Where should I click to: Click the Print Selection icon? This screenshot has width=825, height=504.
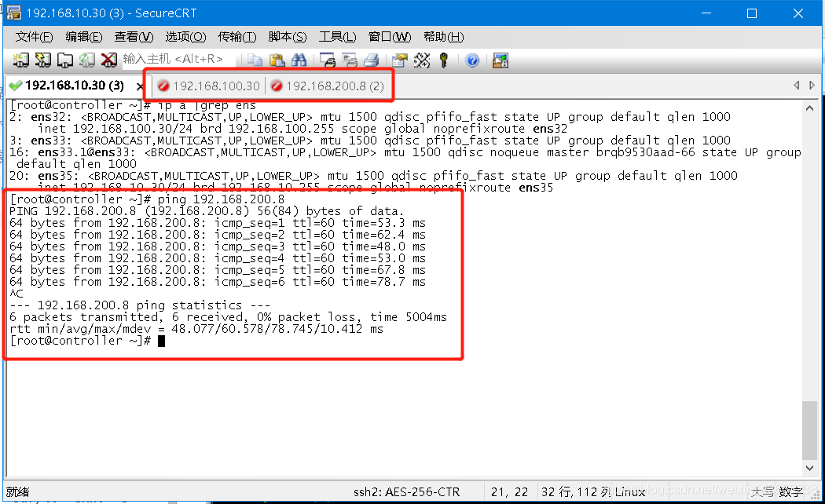pyautogui.click(x=350, y=60)
